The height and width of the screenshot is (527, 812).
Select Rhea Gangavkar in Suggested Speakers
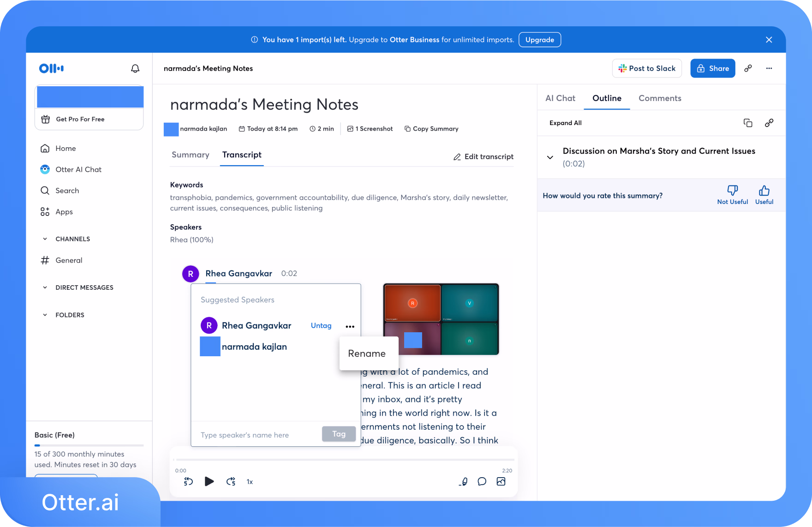click(x=257, y=326)
